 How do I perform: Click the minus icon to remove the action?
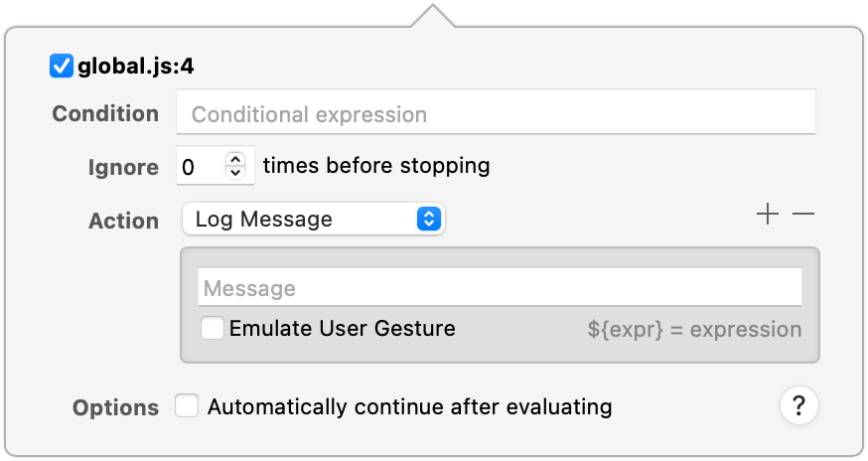point(803,215)
